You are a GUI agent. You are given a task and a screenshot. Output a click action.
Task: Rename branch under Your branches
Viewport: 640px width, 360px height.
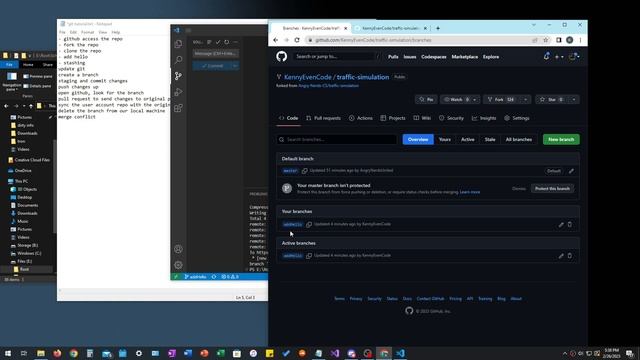click(561, 224)
